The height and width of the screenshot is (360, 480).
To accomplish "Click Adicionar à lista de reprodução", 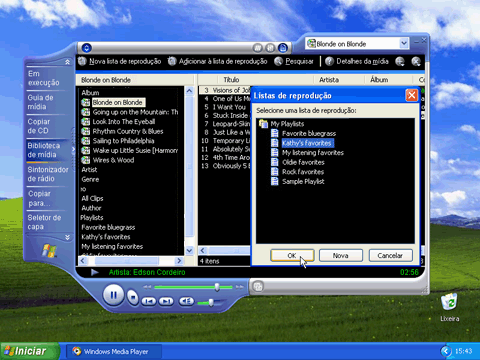I will click(x=217, y=61).
